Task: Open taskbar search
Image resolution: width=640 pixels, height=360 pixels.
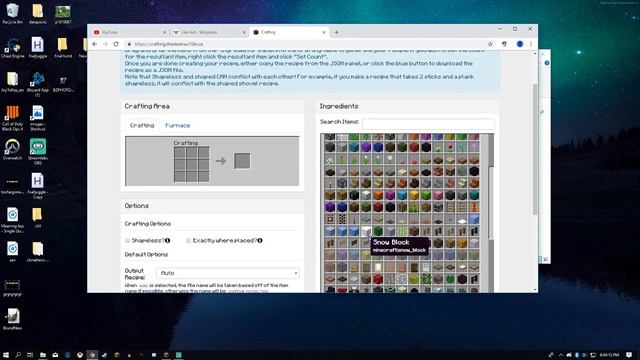Action: [18, 355]
